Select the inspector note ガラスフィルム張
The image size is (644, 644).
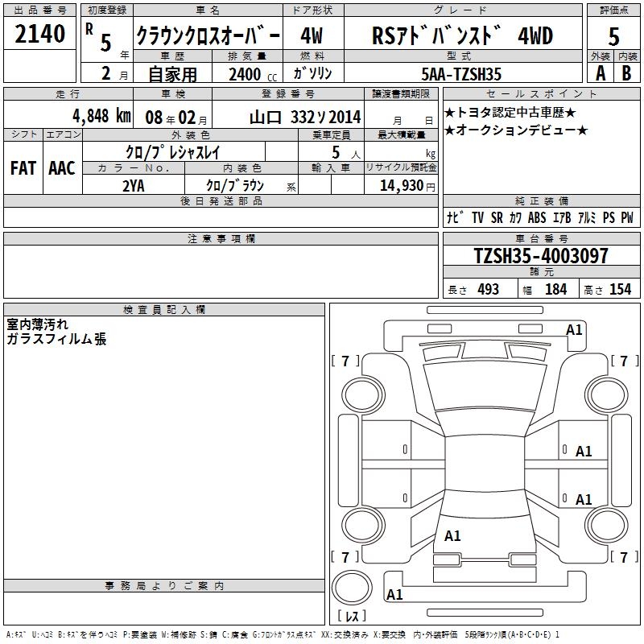(56, 339)
